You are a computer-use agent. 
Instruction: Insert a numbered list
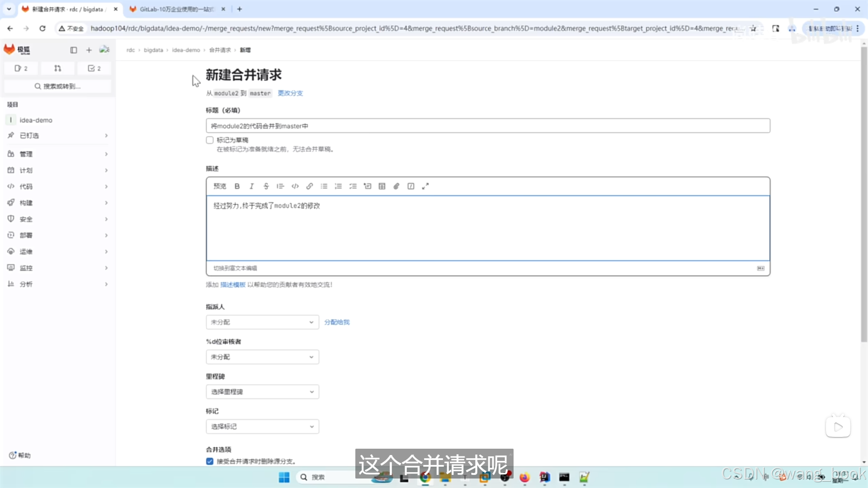(338, 186)
